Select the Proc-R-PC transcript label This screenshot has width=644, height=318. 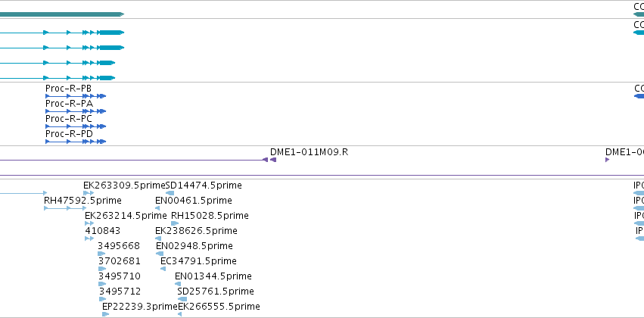point(69,119)
